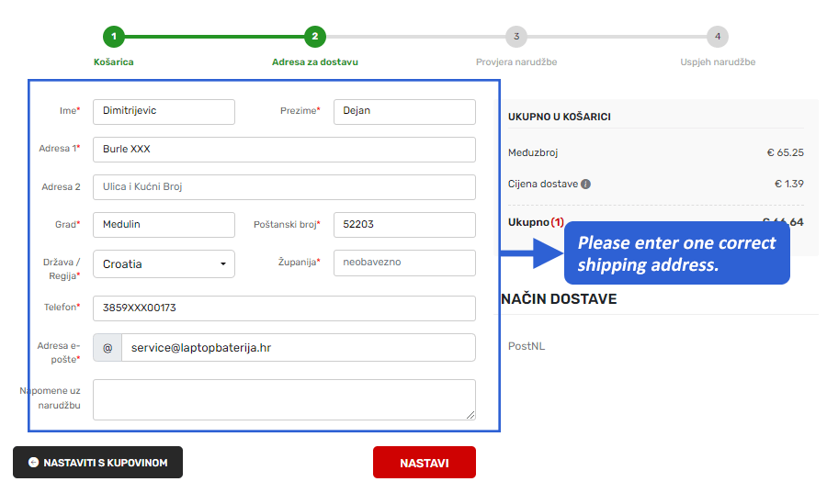
Task: Click the Prezime input field
Action: (x=404, y=111)
